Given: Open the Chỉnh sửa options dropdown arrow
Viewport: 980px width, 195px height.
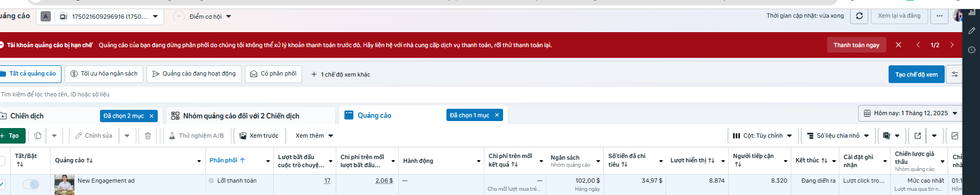Looking at the screenshot, I should point(127,136).
